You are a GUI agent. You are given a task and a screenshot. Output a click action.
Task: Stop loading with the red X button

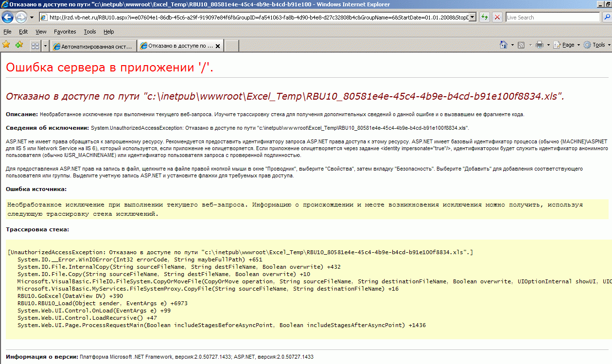497,17
